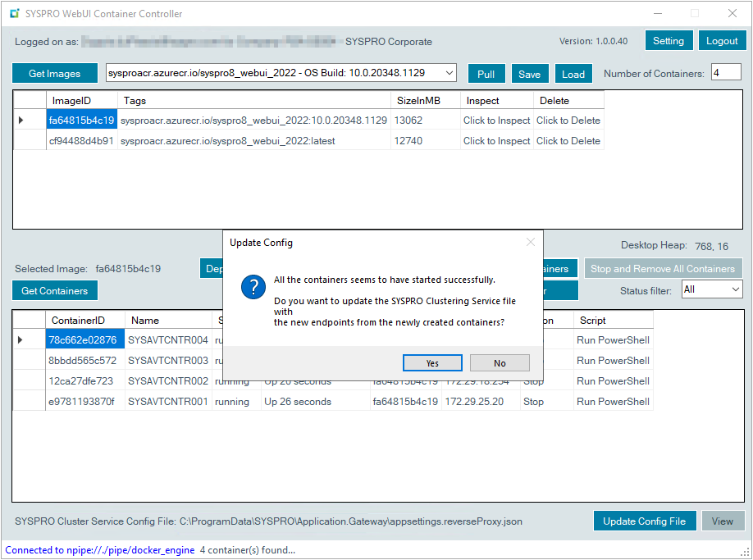Click to Delete the latest tagged image
The height and width of the screenshot is (560, 753).
568,140
